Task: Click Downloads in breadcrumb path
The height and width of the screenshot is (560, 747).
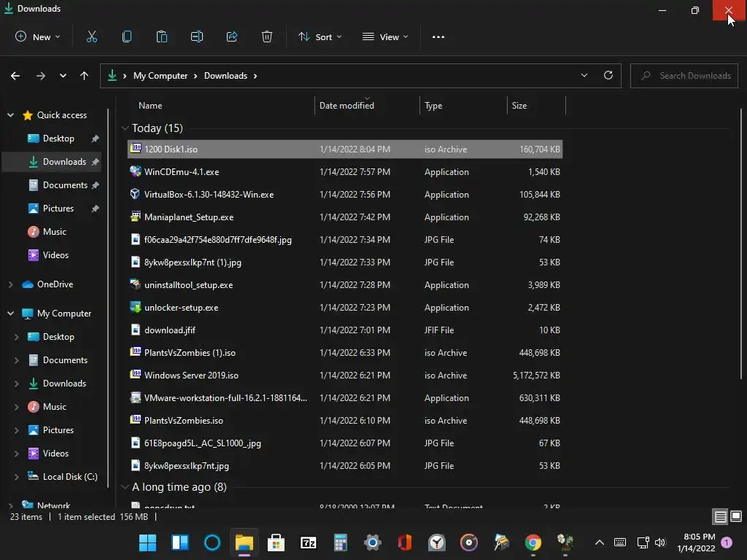Action: point(225,76)
